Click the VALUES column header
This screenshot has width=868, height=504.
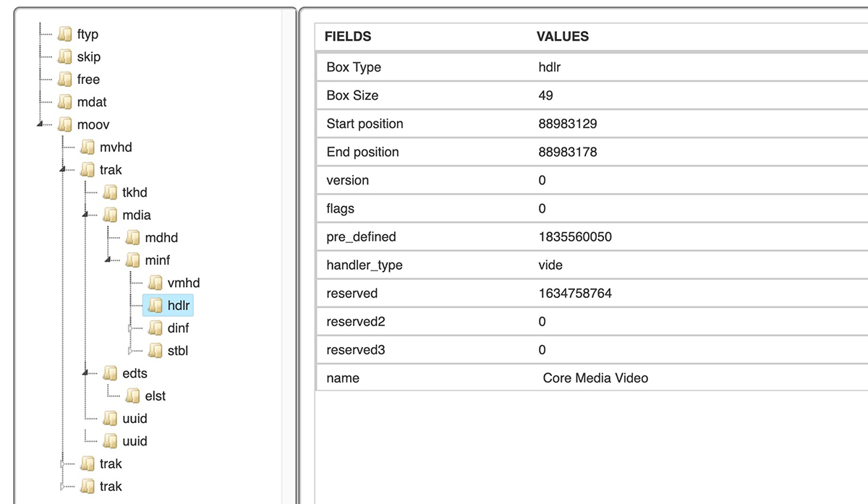point(562,36)
